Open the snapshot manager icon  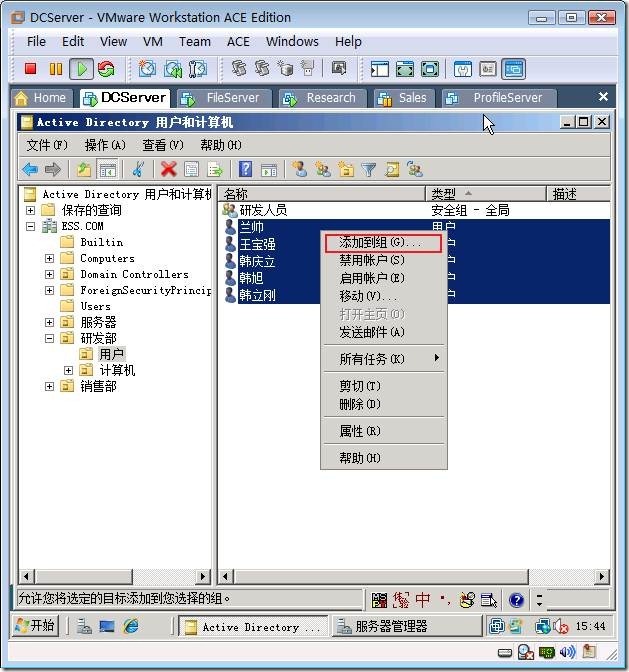pos(198,69)
